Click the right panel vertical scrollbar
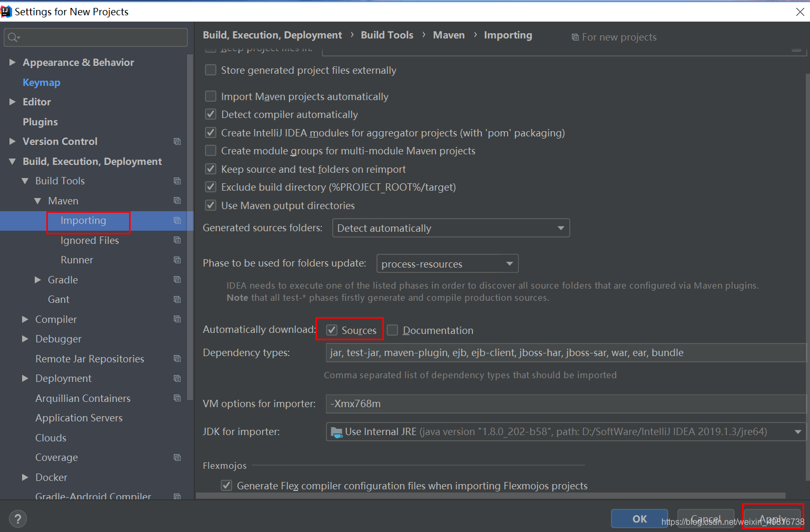This screenshot has width=810, height=532. 807,277
